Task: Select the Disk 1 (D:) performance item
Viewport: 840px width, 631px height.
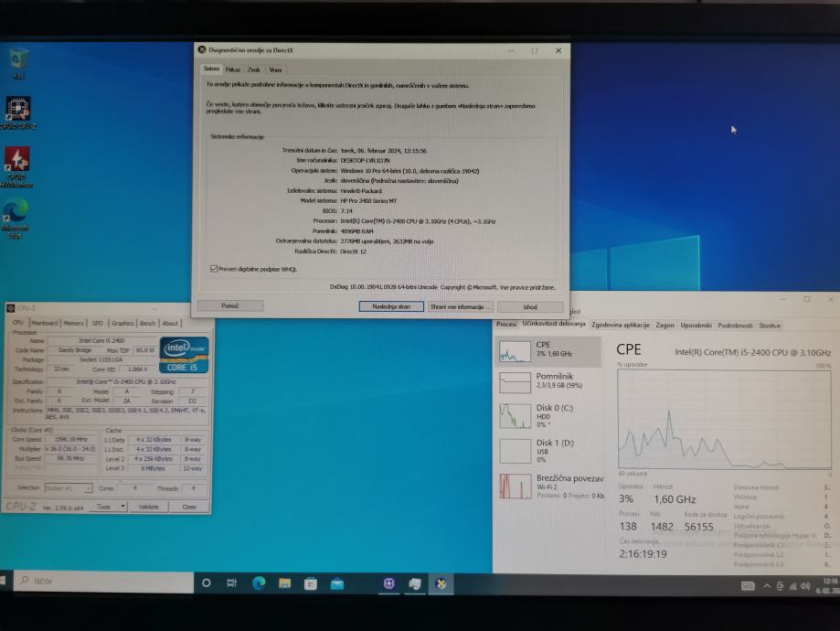Action: click(548, 450)
